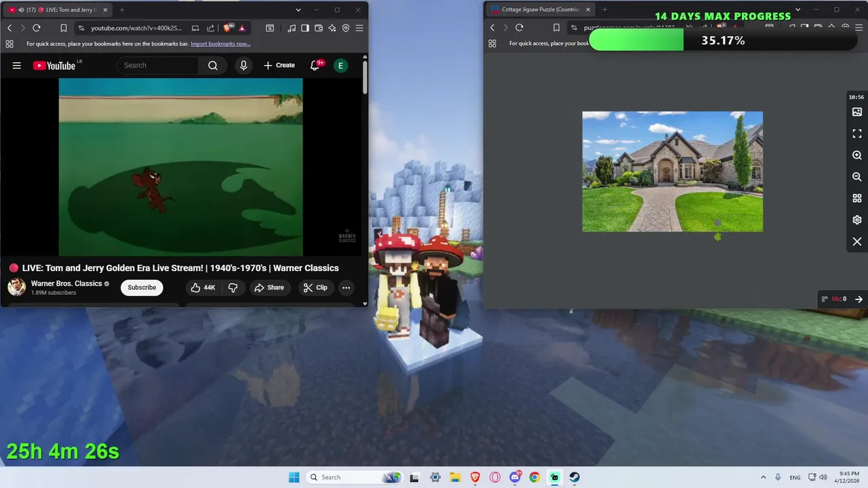This screenshot has width=868, height=488.
Task: Open Brave playlist music note icon
Action: pyautogui.click(x=292, y=28)
